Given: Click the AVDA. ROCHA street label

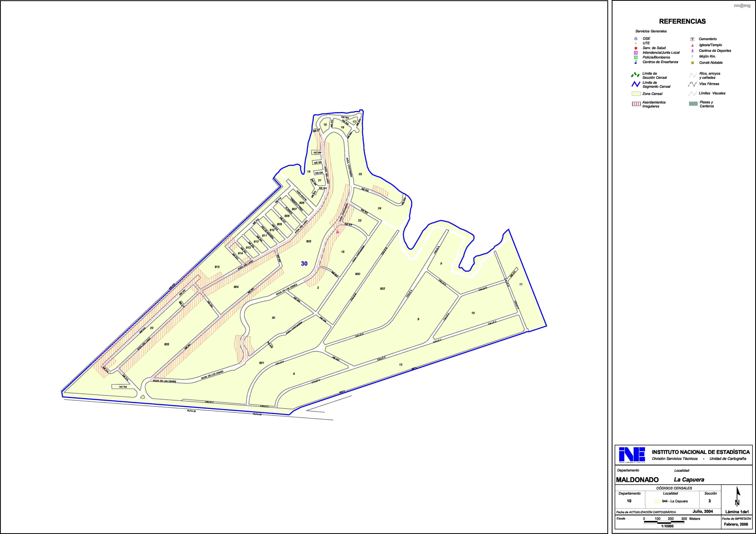Looking at the screenshot, I should (301, 195).
